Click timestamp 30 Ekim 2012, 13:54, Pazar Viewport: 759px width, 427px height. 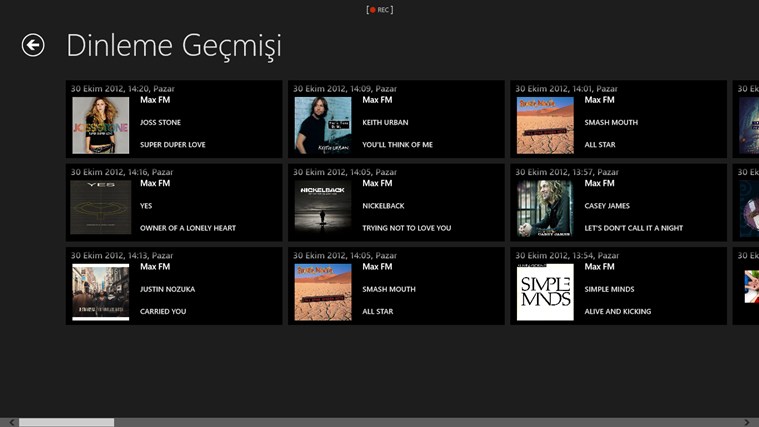click(x=567, y=255)
